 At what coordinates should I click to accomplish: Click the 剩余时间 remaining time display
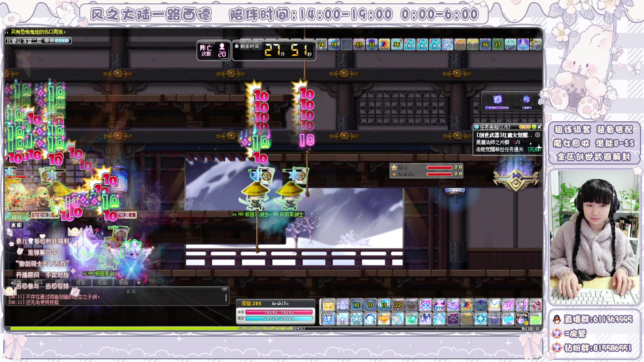point(274,50)
